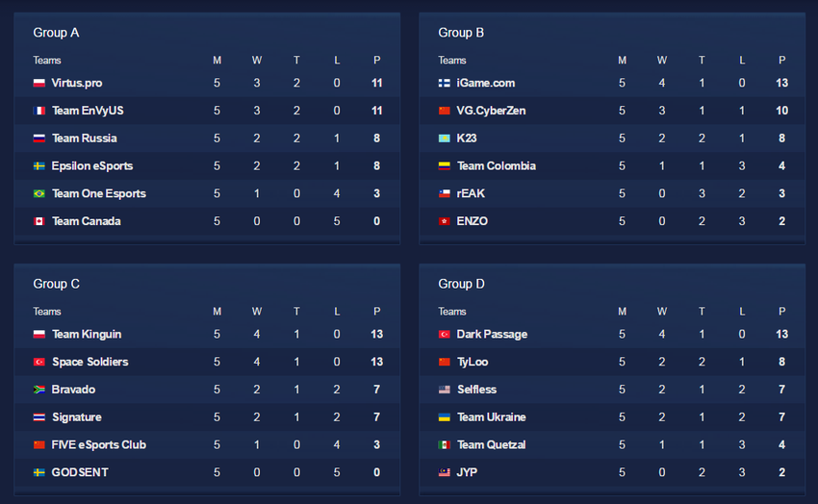818x504 pixels.
Task: Click the Poland flag beside Virtus.pro
Action: [39, 84]
